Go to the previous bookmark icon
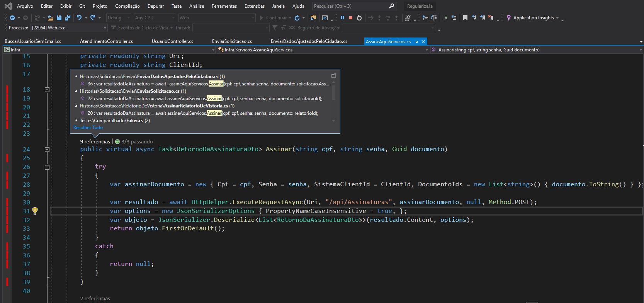 [474, 18]
